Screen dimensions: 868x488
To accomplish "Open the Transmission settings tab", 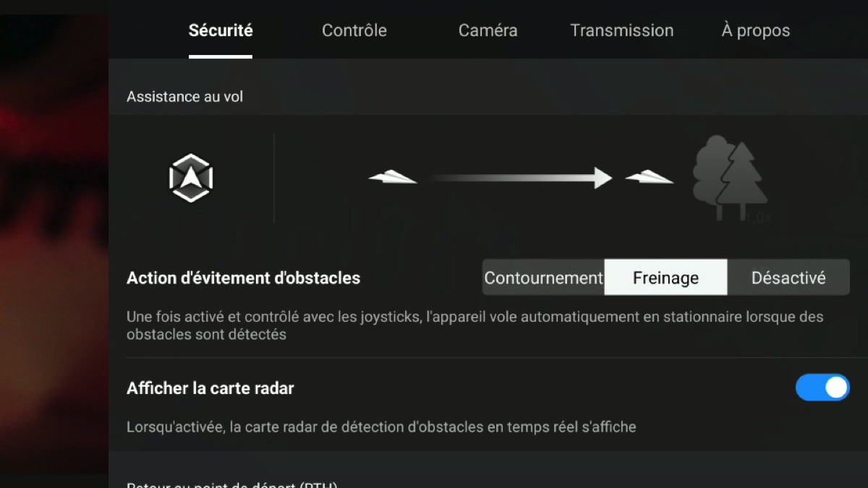I will tap(622, 30).
